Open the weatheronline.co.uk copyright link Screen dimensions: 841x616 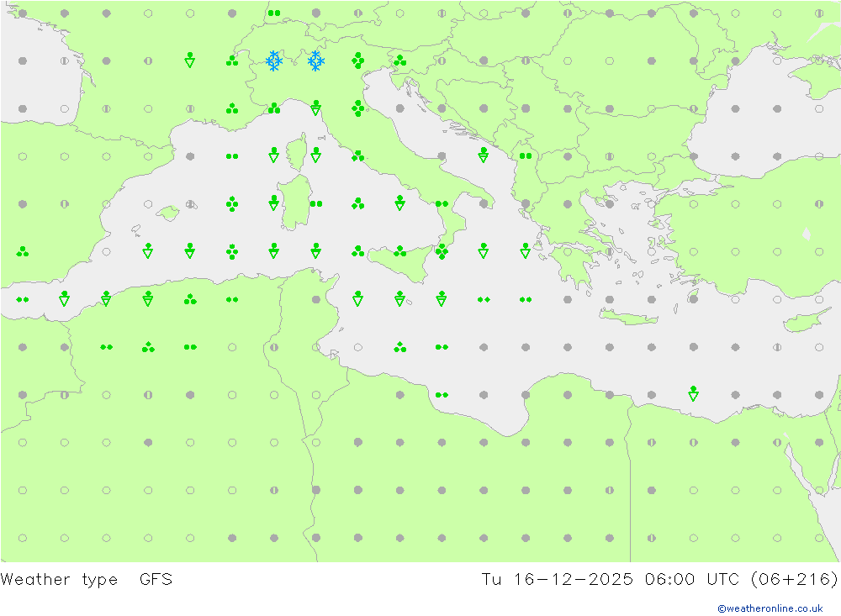(x=770, y=608)
